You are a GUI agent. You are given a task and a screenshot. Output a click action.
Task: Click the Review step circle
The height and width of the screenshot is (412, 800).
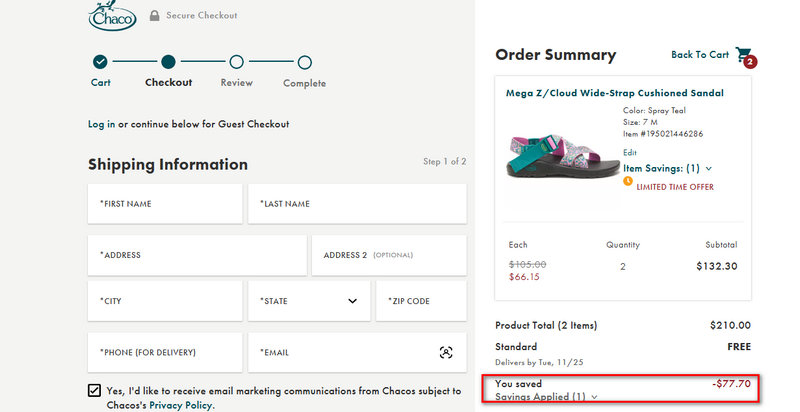coord(237,62)
